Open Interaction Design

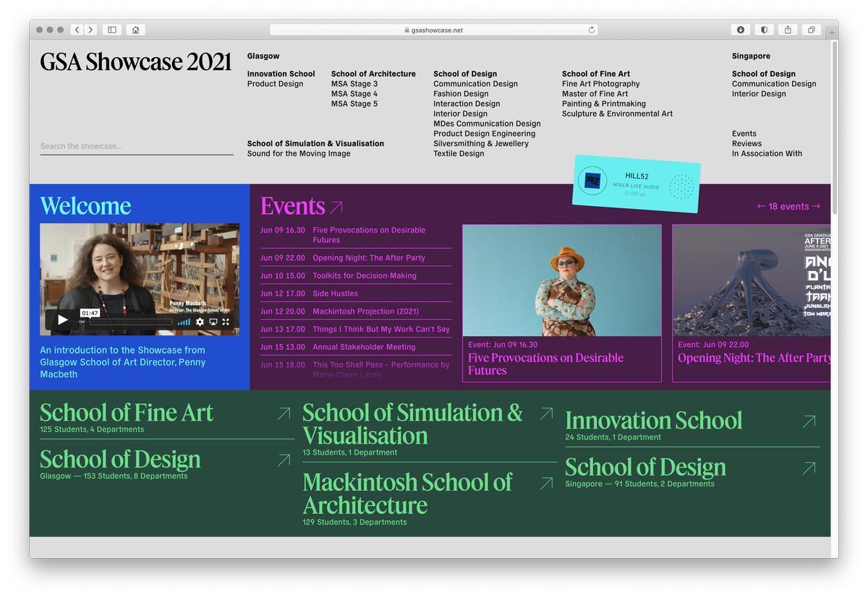[467, 104]
